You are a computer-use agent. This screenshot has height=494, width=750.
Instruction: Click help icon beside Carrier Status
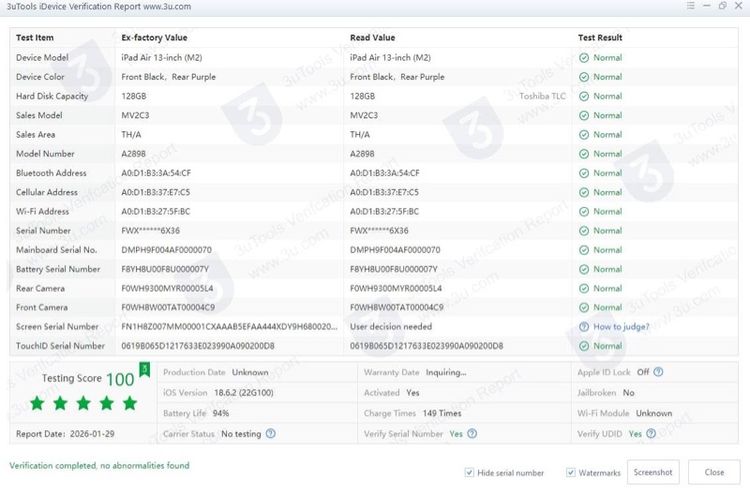pos(270,434)
